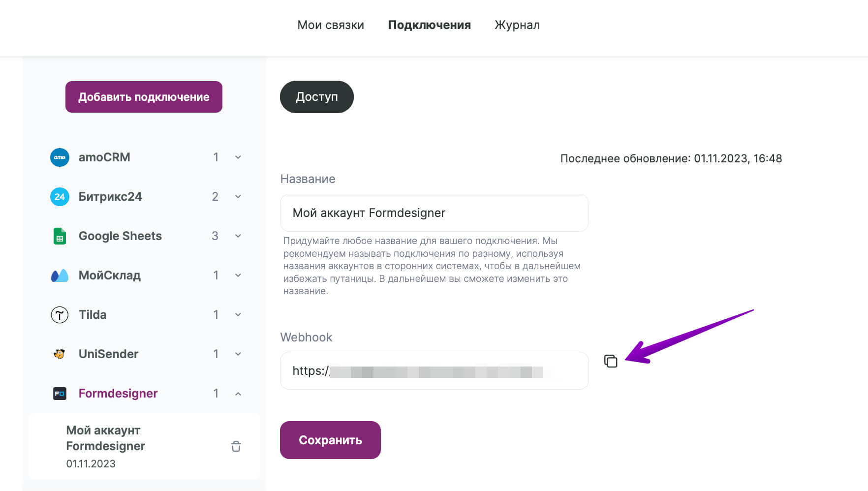Viewport: 868px width, 491px height.
Task: Collapse the Formdesigner connections chevron
Action: click(238, 394)
